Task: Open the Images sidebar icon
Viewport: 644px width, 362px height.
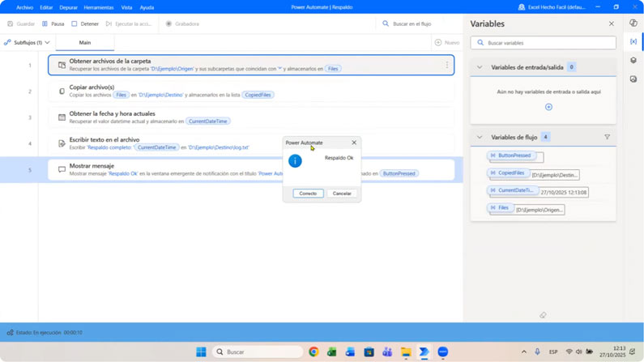Action: (x=633, y=79)
